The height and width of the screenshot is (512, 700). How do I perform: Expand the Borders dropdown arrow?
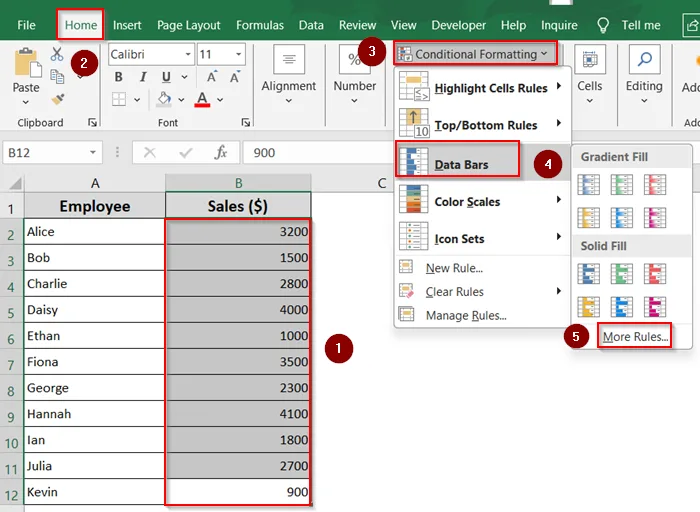coord(137,100)
